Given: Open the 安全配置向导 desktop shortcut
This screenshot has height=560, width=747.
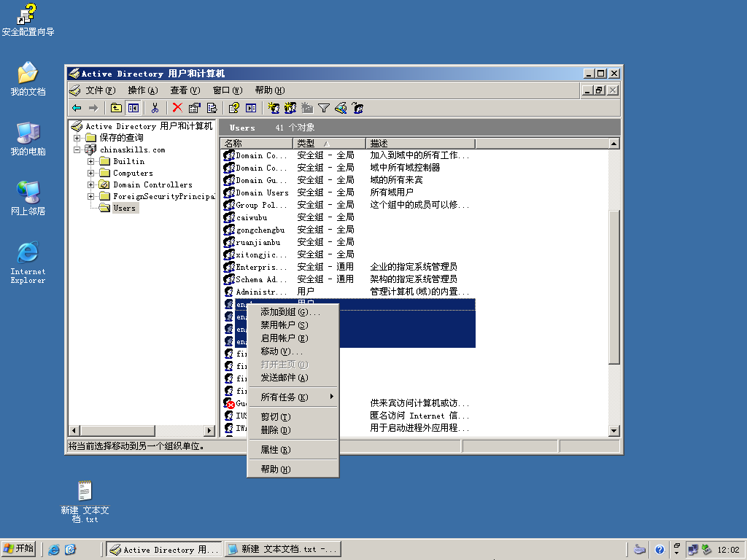Looking at the screenshot, I should click(x=28, y=20).
